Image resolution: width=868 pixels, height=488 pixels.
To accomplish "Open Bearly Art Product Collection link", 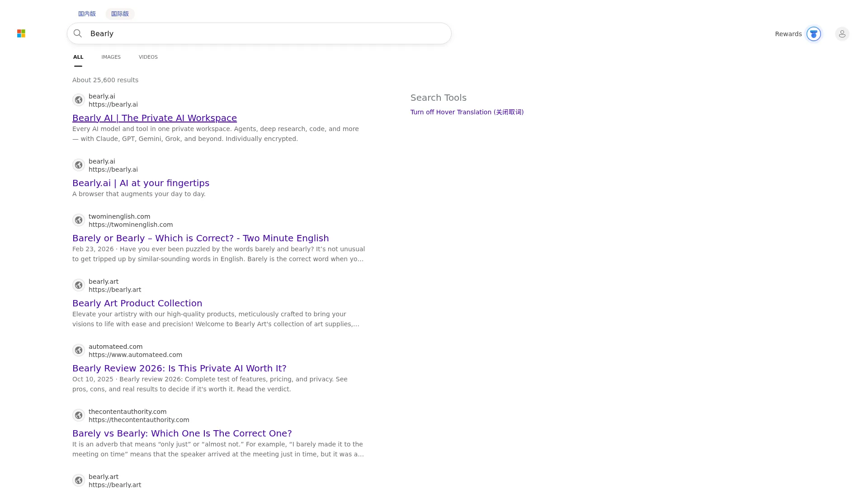I will click(137, 303).
